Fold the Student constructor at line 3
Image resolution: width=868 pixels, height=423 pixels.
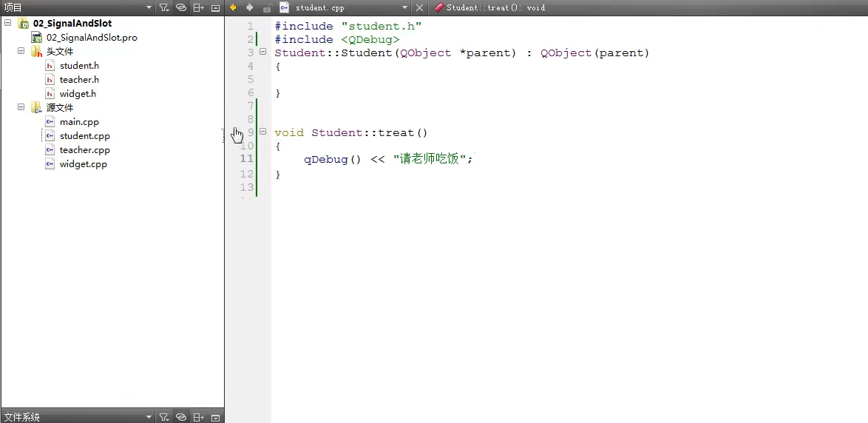[263, 53]
